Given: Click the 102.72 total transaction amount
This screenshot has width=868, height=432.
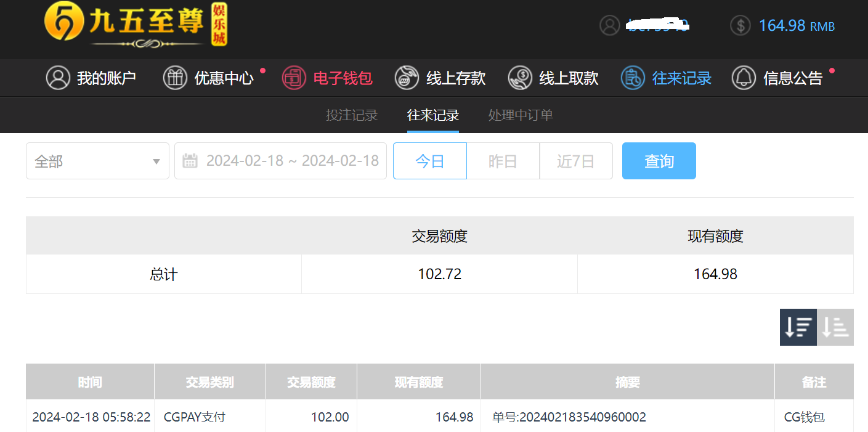Looking at the screenshot, I should click(440, 274).
